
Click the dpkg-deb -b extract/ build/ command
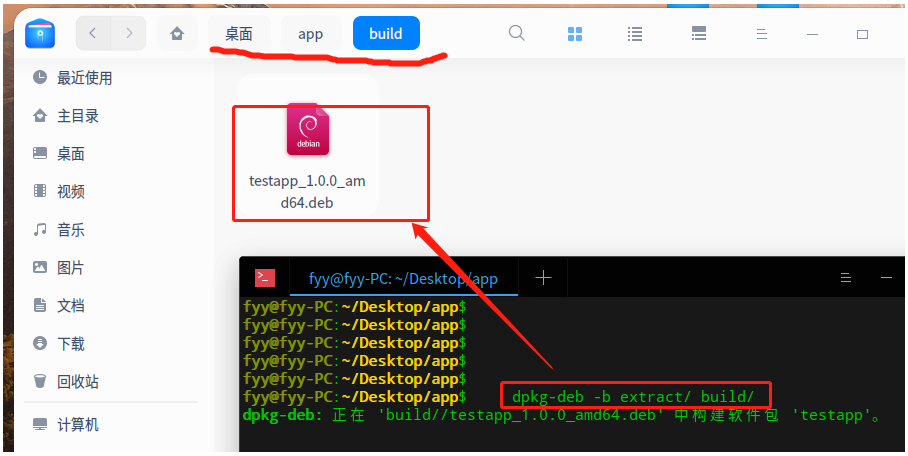(633, 397)
